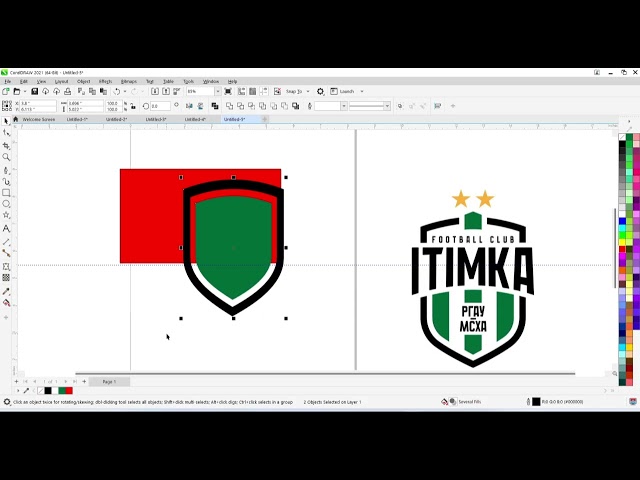Click the Save floppy disk icon
Screen dimensions: 640x480
pos(35,91)
